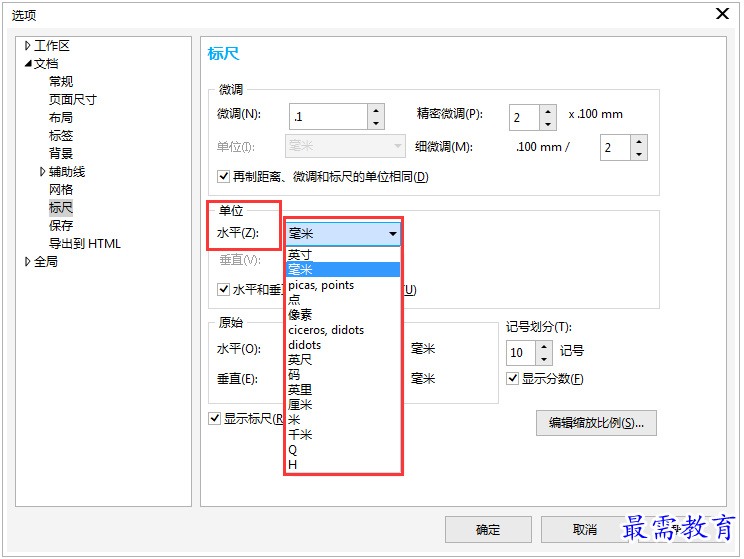This screenshot has height=559, width=744.
Task: Choose 千米 from the units list
Action: (343, 435)
